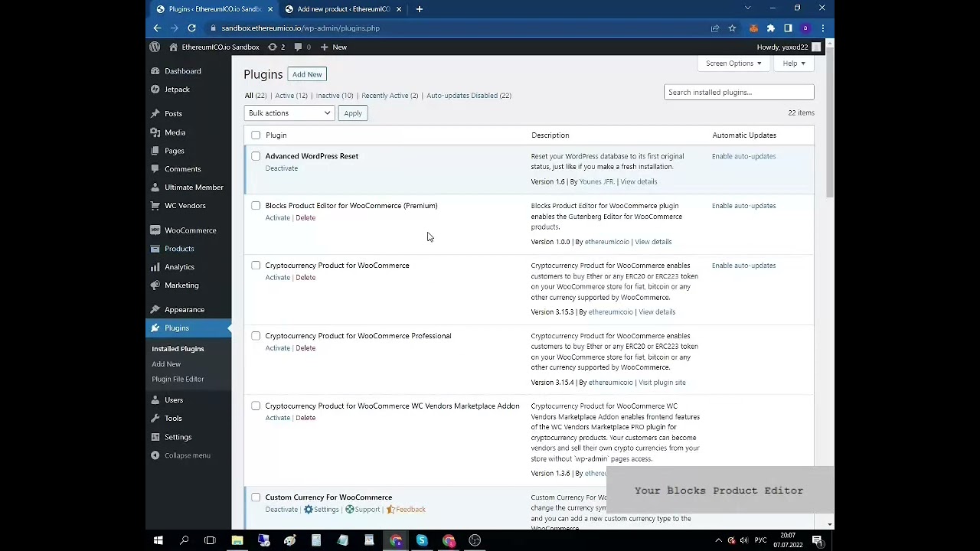Open Dashboard in the sidebar

183,71
